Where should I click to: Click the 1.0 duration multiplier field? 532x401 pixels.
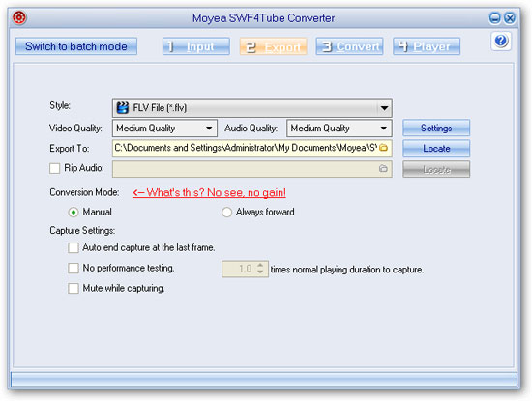tap(245, 269)
